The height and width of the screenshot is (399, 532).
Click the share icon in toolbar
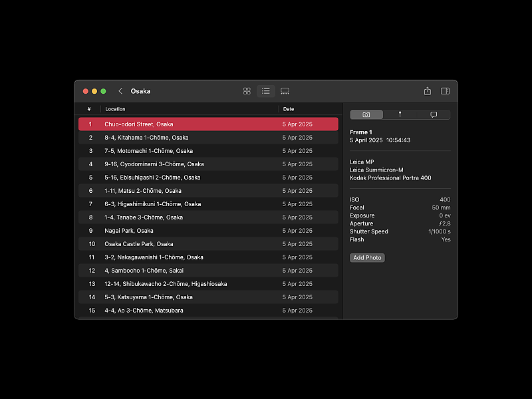point(428,91)
